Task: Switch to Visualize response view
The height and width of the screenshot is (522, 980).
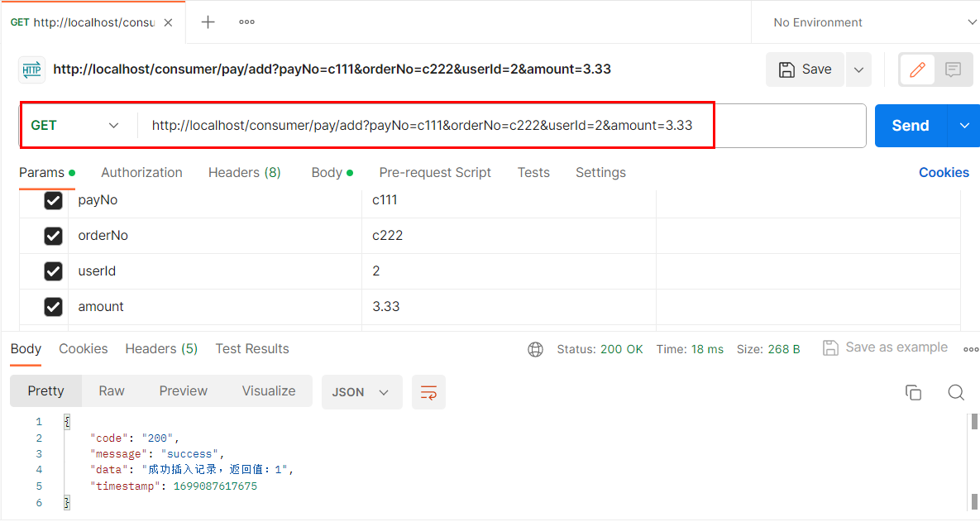Action: tap(269, 391)
